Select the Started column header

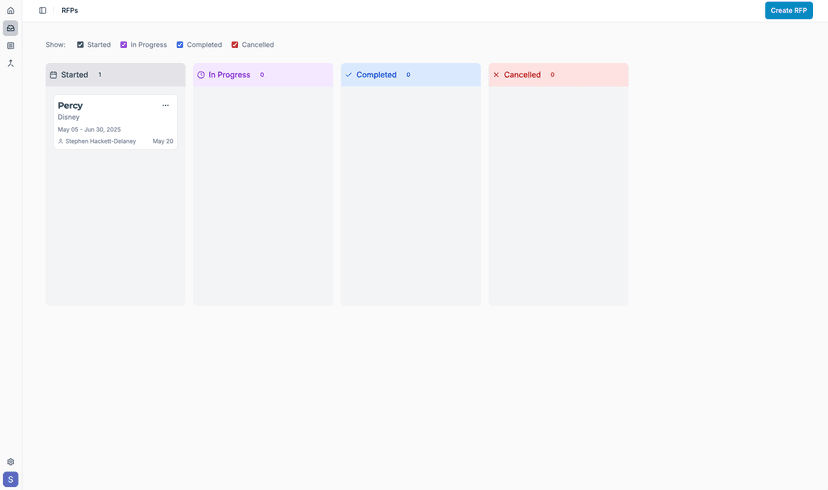click(74, 75)
